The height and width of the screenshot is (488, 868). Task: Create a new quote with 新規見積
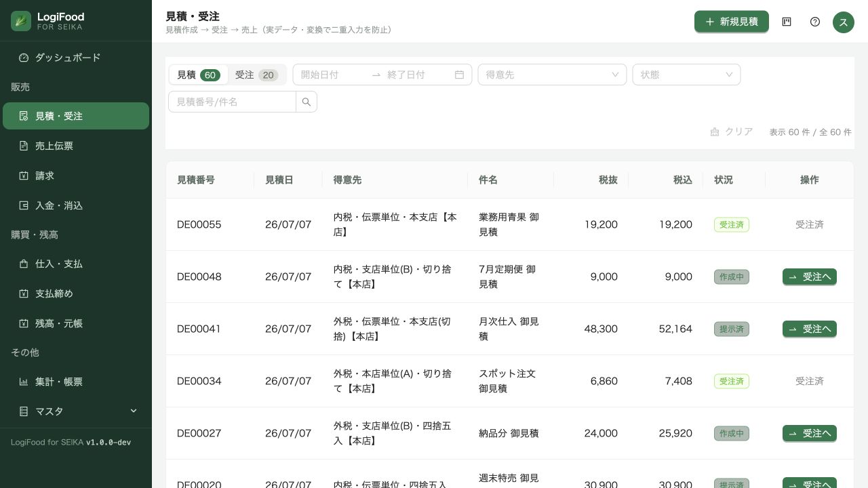(x=732, y=22)
